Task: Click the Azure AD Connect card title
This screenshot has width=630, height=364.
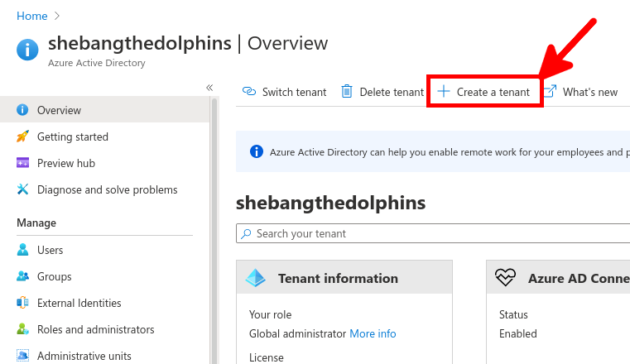Action: [x=579, y=279]
